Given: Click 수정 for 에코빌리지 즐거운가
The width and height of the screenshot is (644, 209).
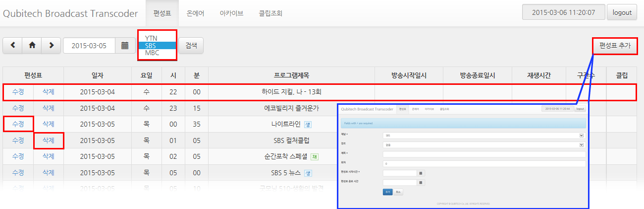Looking at the screenshot, I should [18, 108].
